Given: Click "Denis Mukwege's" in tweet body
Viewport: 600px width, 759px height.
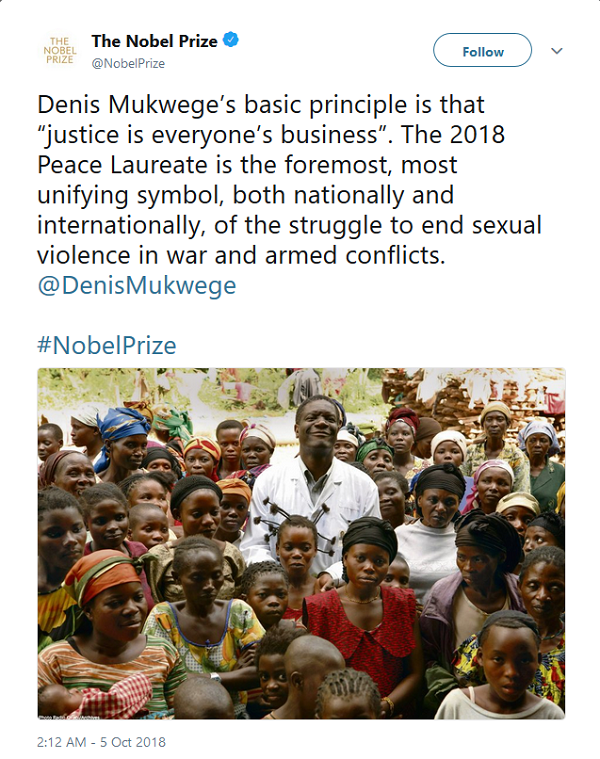Looking at the screenshot, I should click(137, 105).
